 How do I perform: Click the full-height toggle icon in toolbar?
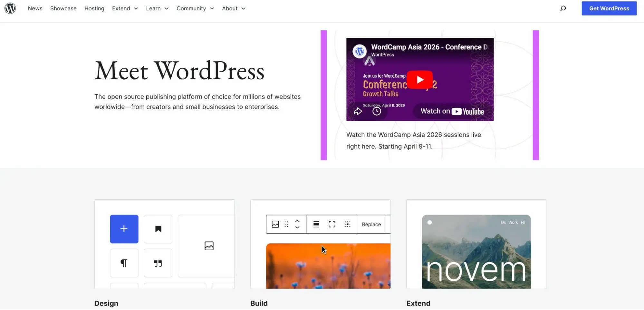[332, 224]
